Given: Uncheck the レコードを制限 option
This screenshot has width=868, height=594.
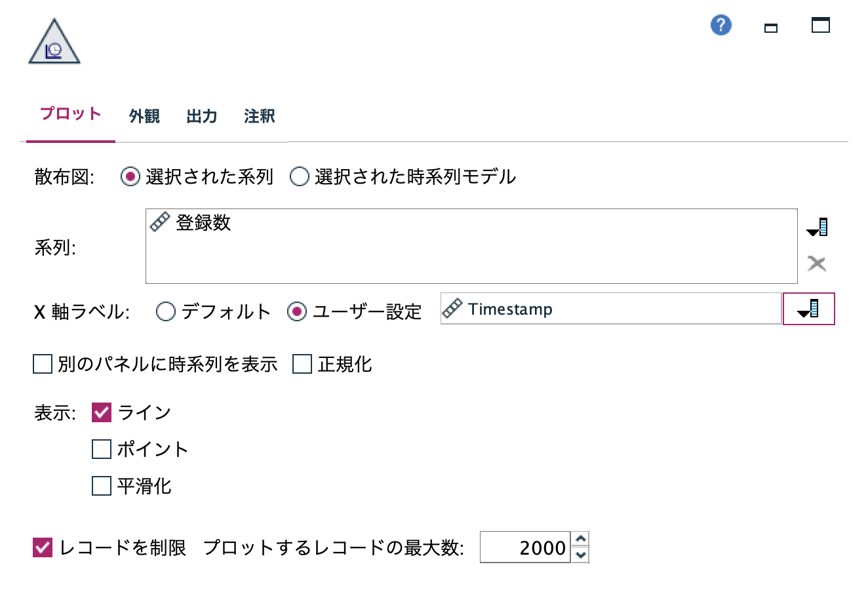Looking at the screenshot, I should pyautogui.click(x=42, y=547).
